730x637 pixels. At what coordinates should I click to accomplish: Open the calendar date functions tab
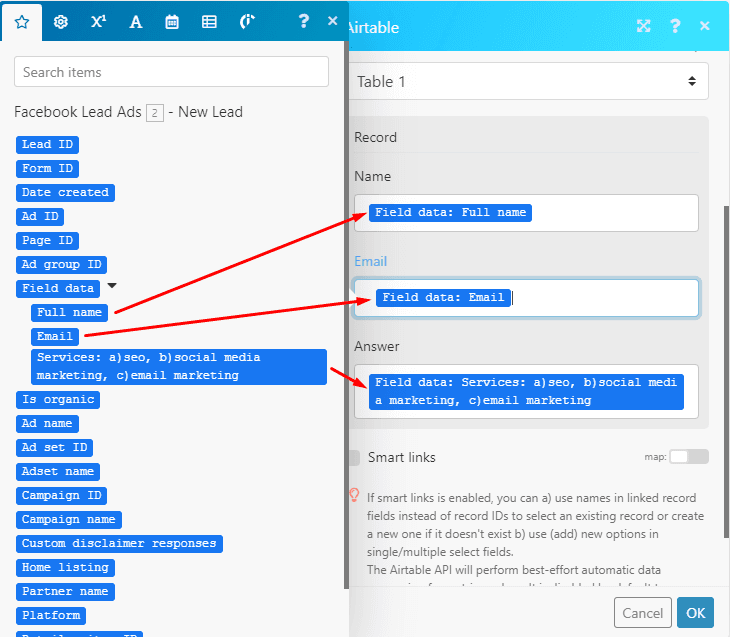(172, 21)
